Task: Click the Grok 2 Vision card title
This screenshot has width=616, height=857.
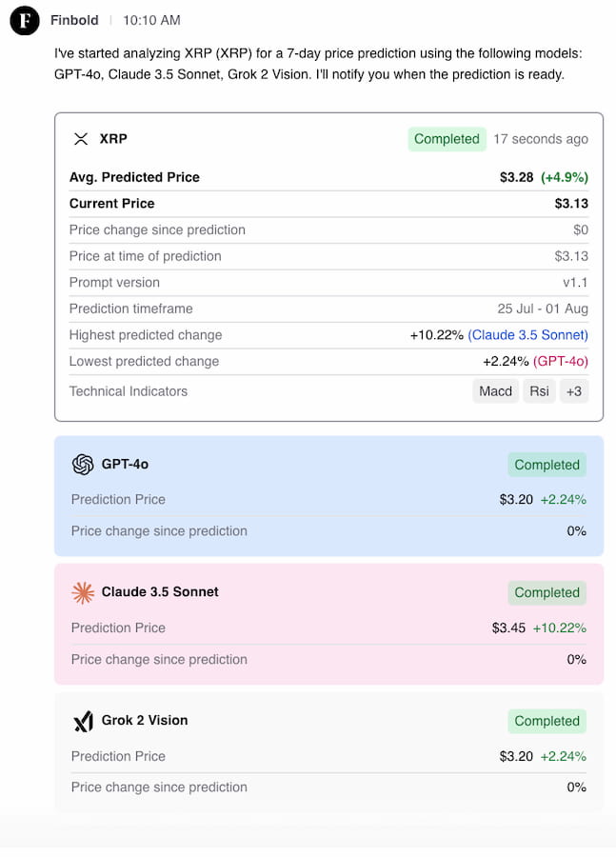Action: 145,721
